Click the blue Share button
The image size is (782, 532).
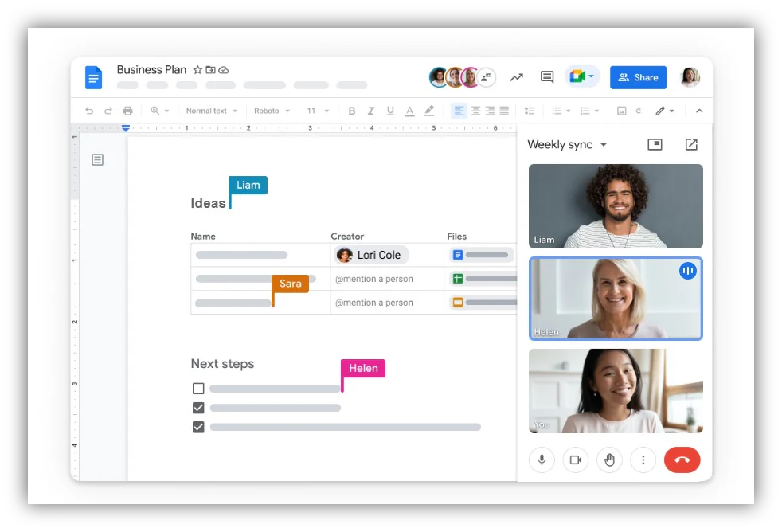tap(638, 77)
